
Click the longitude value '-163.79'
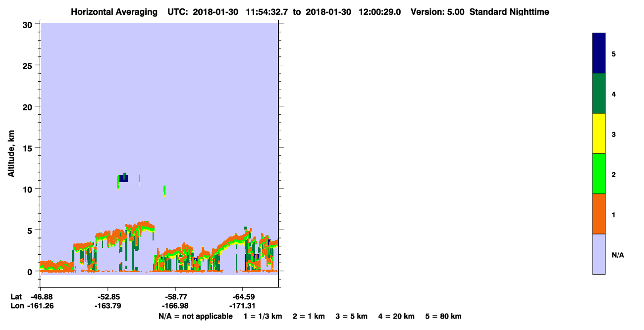click(x=108, y=306)
